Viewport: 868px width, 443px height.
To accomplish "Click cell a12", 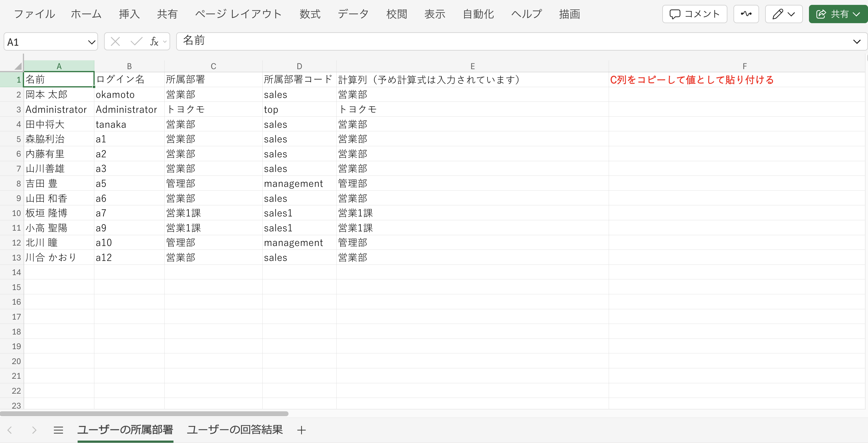I will 129,257.
